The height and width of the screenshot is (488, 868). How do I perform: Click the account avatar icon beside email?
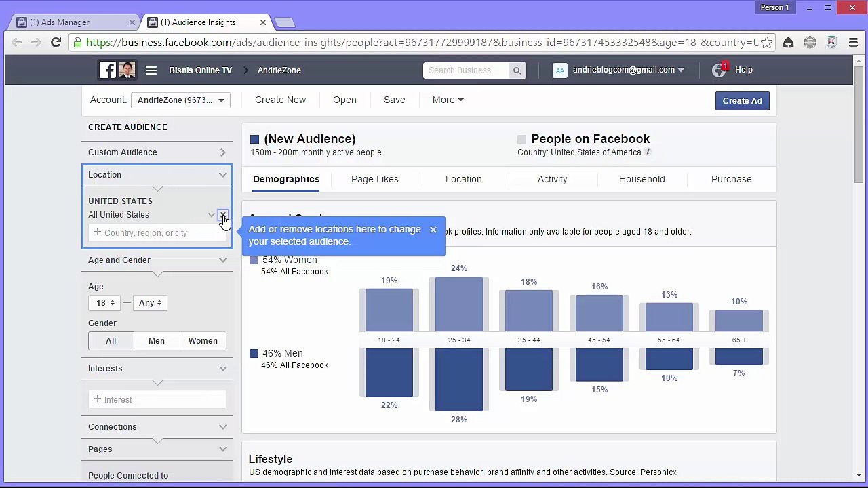pos(559,70)
